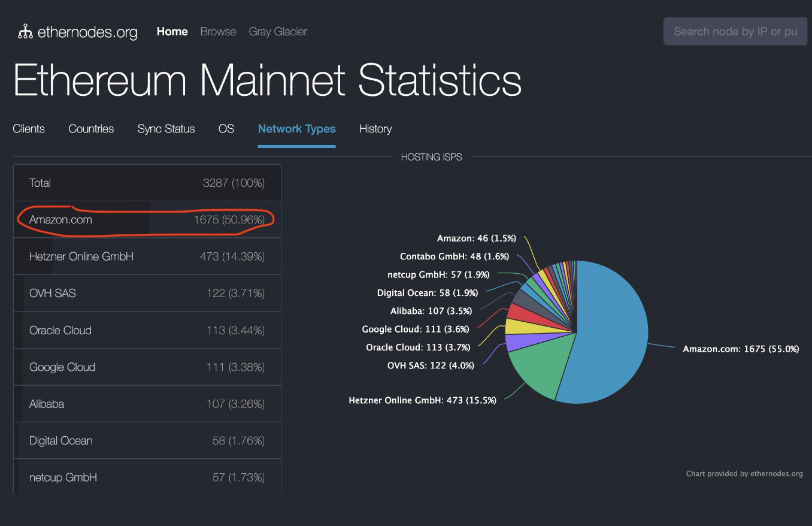Open the Home navigation link

click(172, 32)
